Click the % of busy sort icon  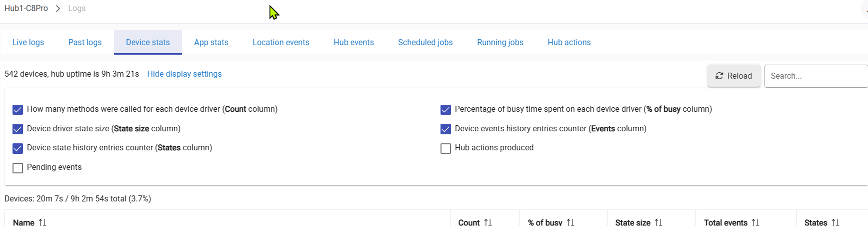click(570, 222)
